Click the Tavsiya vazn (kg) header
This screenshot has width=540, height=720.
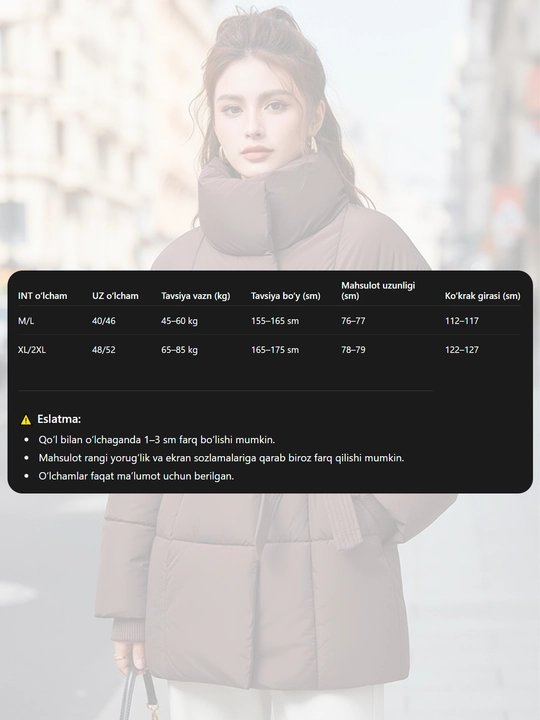(x=195, y=296)
